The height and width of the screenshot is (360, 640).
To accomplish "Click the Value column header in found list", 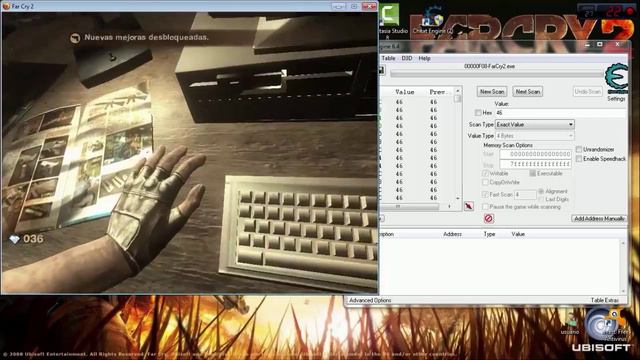I will point(404,92).
